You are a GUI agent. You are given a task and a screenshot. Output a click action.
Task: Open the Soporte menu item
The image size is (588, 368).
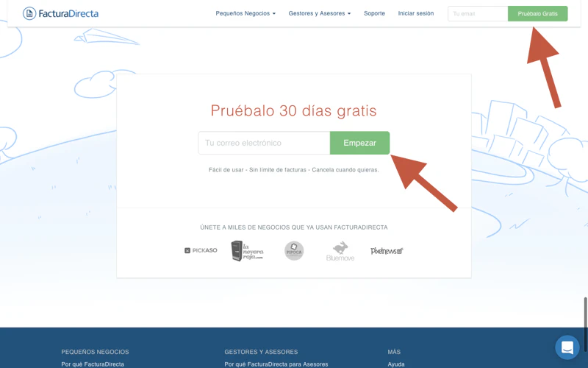(x=374, y=13)
